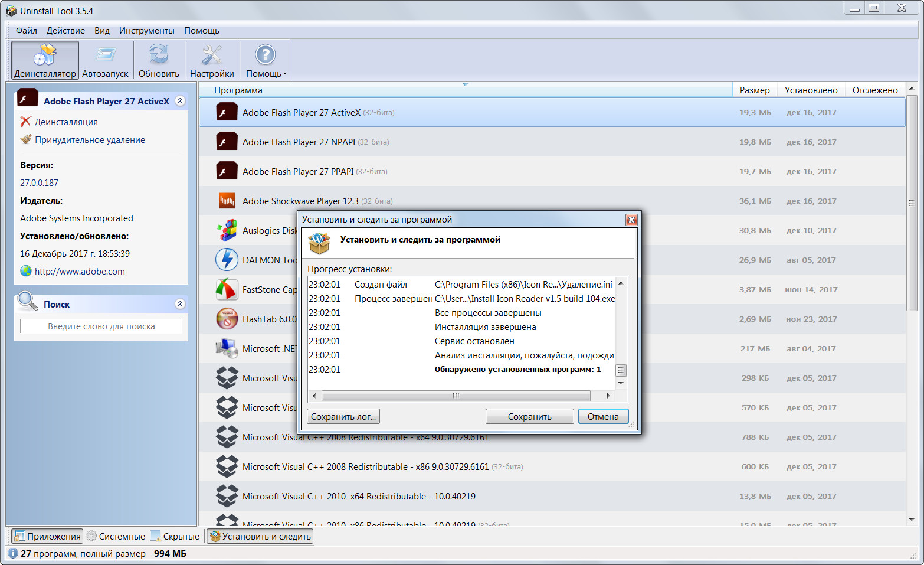Click Сохранить лог... button
924x565 pixels.
343,416
